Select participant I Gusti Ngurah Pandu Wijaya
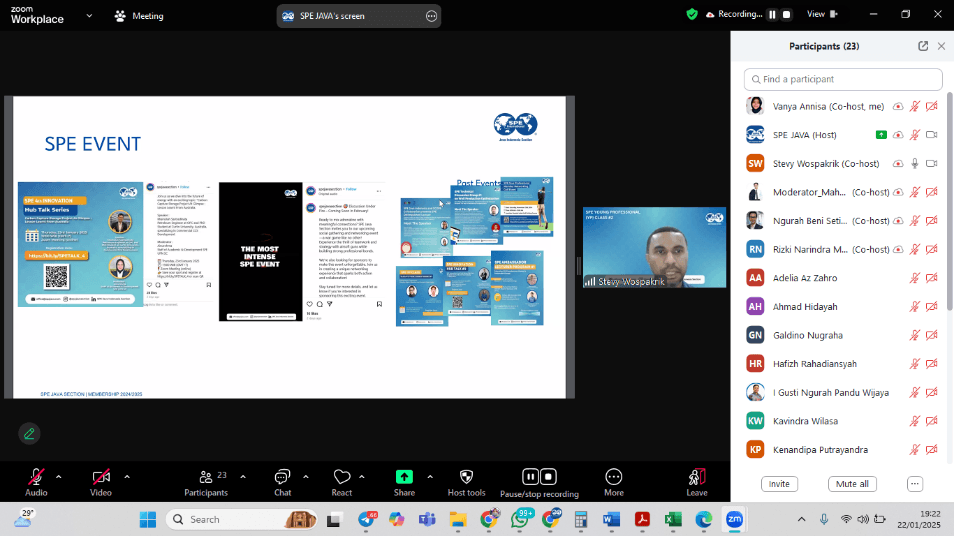 [843, 392]
